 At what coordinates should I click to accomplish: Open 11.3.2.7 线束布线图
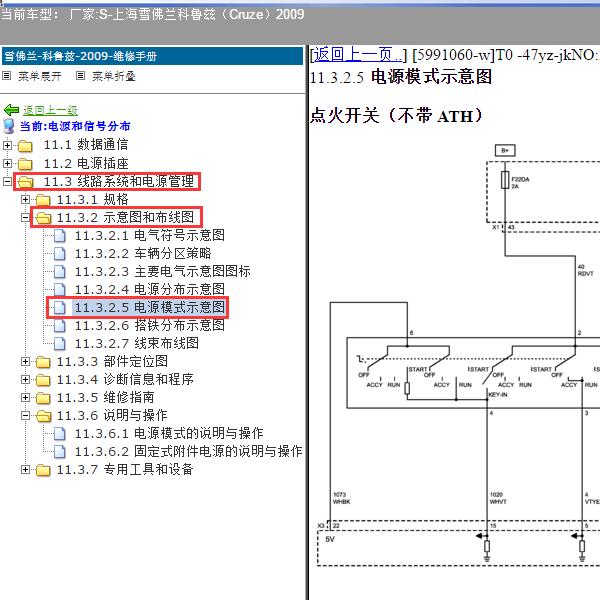[x=137, y=343]
